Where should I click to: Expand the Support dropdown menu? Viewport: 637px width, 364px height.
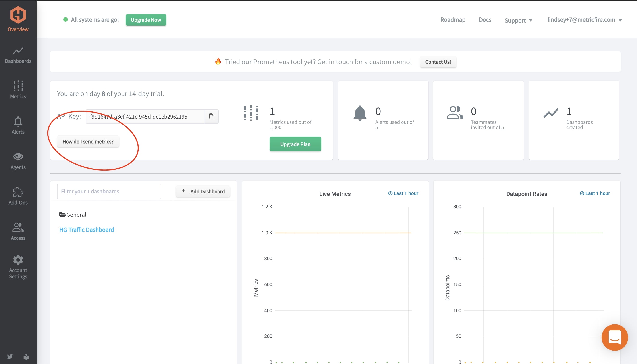(x=518, y=20)
